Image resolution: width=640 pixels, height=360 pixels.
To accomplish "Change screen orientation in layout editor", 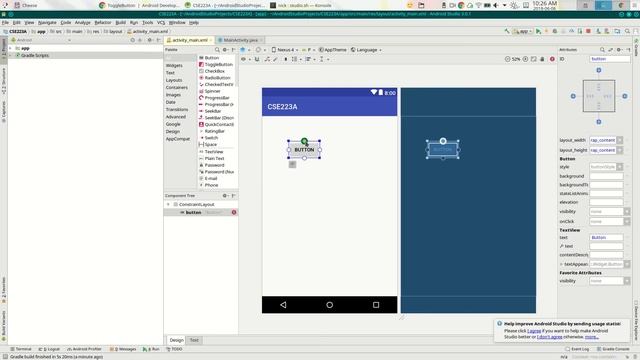I will click(x=260, y=50).
